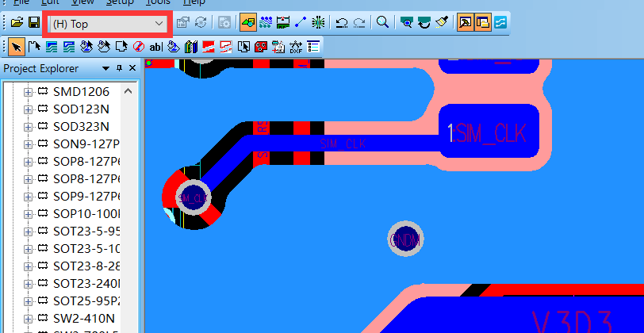This screenshot has width=644, height=333.
Task: Select the Text (ab|) tool
Action: pos(156,47)
